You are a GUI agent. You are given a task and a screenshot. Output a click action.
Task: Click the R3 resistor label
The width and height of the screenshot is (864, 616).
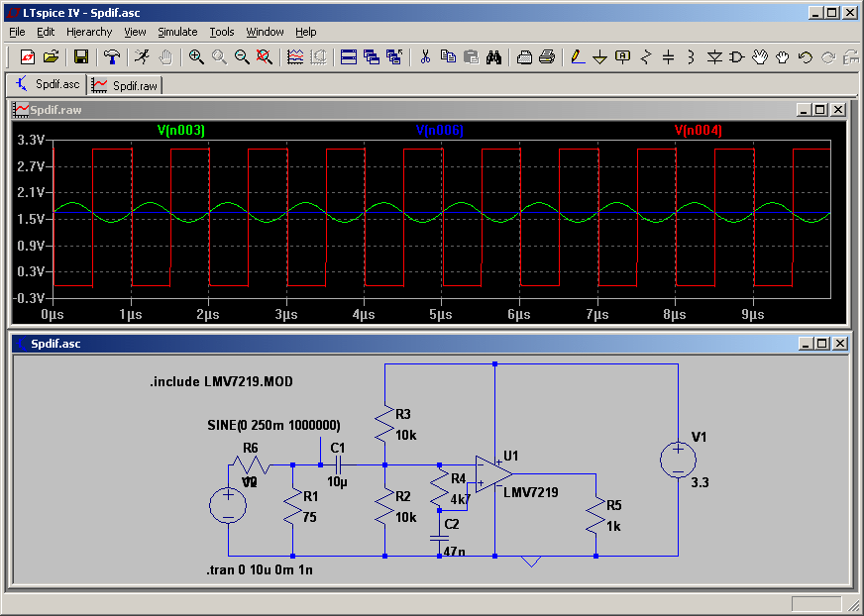pos(403,414)
